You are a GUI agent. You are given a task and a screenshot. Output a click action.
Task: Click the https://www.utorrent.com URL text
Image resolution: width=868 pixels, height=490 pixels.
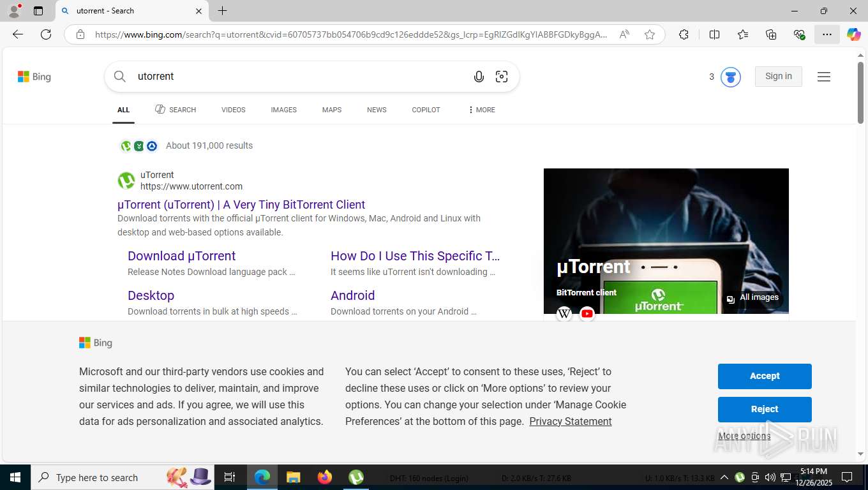tap(191, 186)
